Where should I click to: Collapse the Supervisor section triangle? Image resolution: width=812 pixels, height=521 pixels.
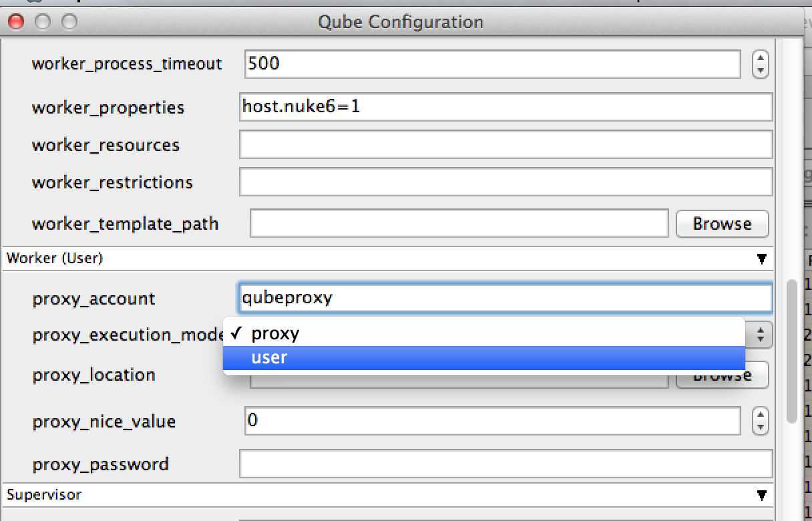(x=761, y=495)
